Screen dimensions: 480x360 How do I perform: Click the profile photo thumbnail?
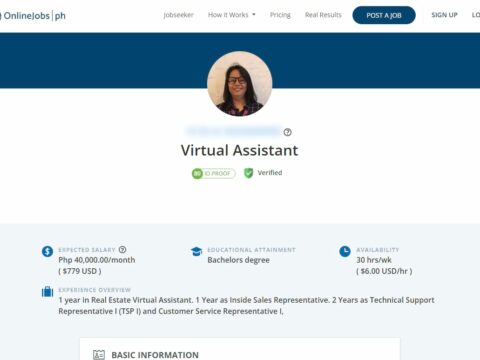point(239,84)
